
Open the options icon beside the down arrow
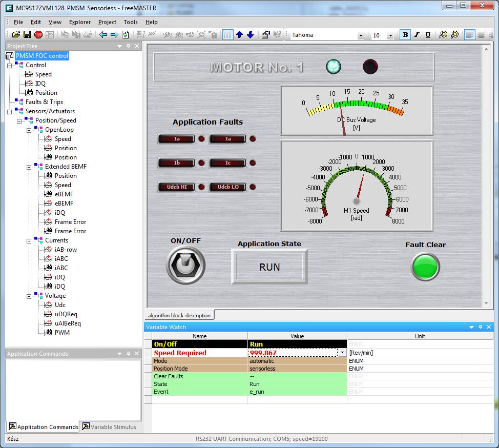(265, 34)
